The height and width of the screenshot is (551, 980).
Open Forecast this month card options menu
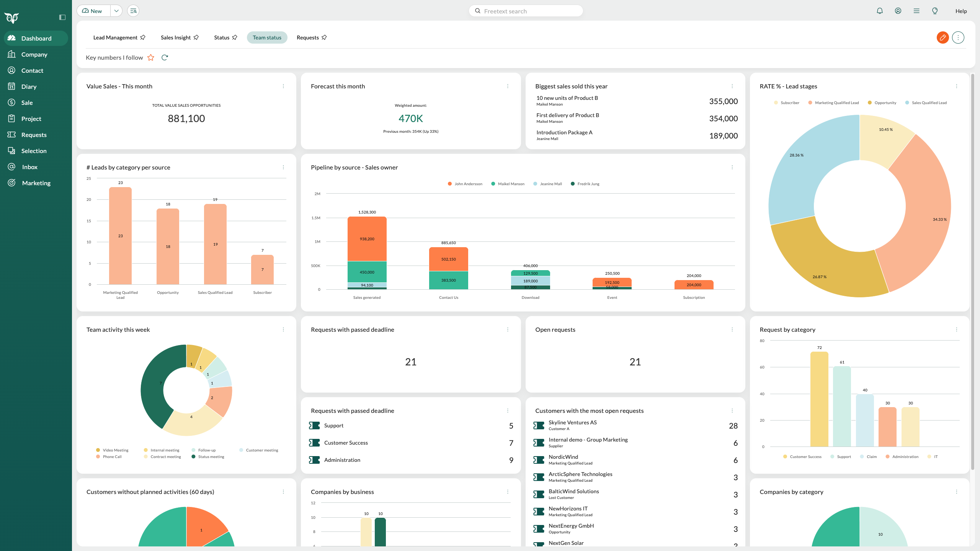click(x=508, y=86)
